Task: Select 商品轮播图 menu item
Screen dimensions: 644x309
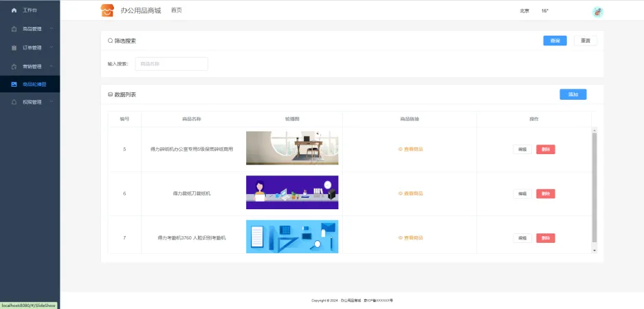Action: (34, 84)
